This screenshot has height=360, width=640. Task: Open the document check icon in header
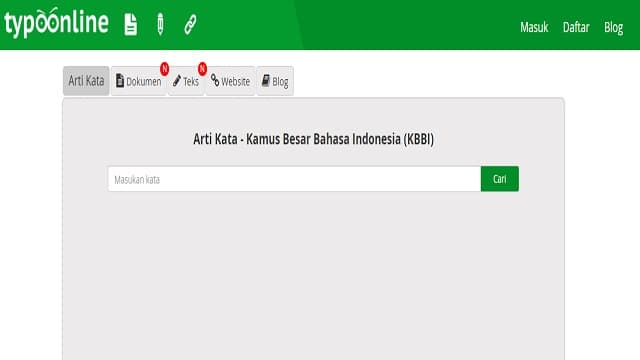point(131,24)
